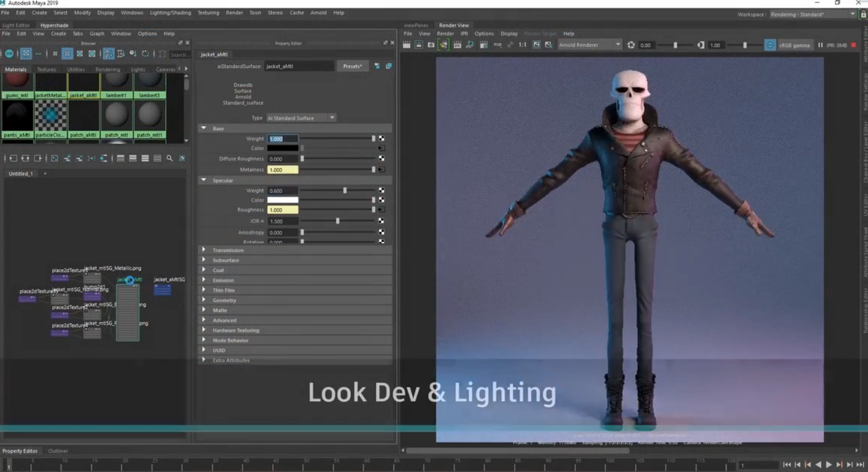Click the Specular Weight checker map button
Image resolution: width=868 pixels, height=472 pixels.
(381, 191)
